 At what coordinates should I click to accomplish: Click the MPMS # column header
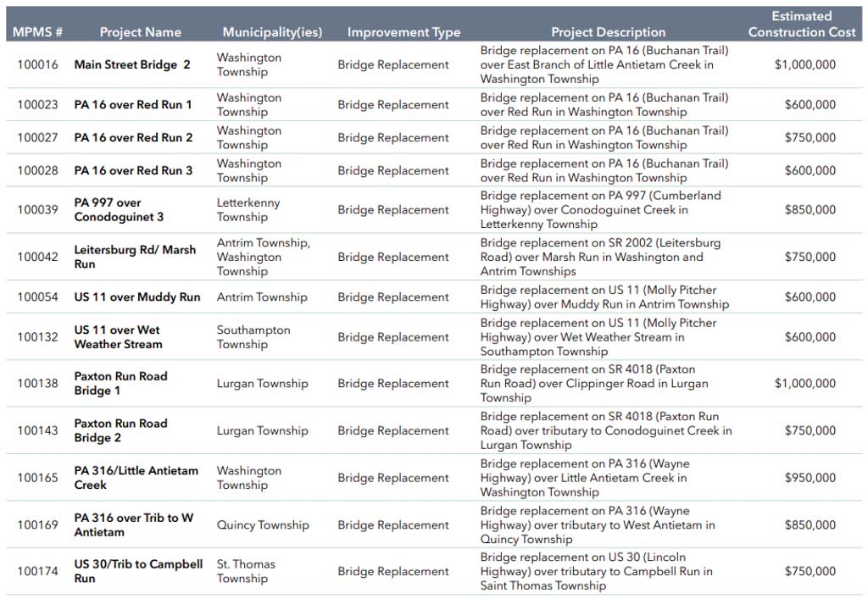[37, 32]
